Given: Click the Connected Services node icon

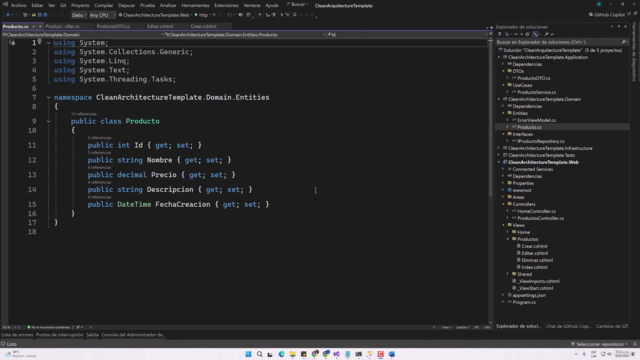Looking at the screenshot, I should [x=509, y=169].
